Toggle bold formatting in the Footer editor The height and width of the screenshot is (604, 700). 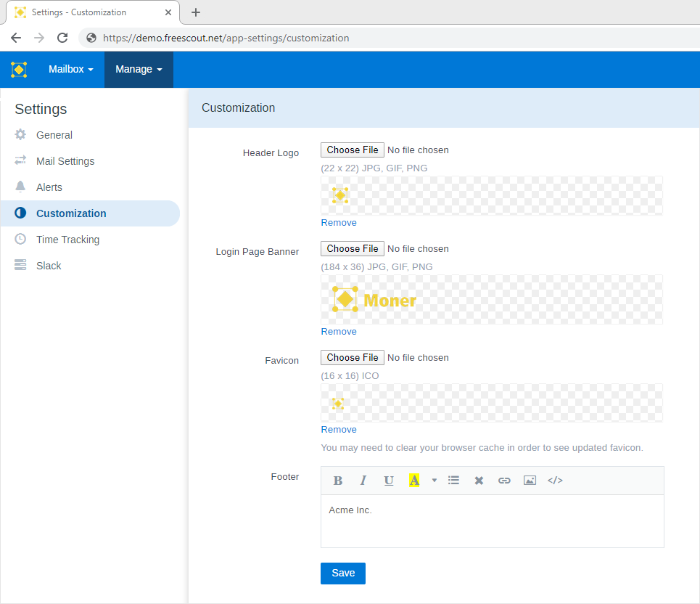click(x=338, y=480)
